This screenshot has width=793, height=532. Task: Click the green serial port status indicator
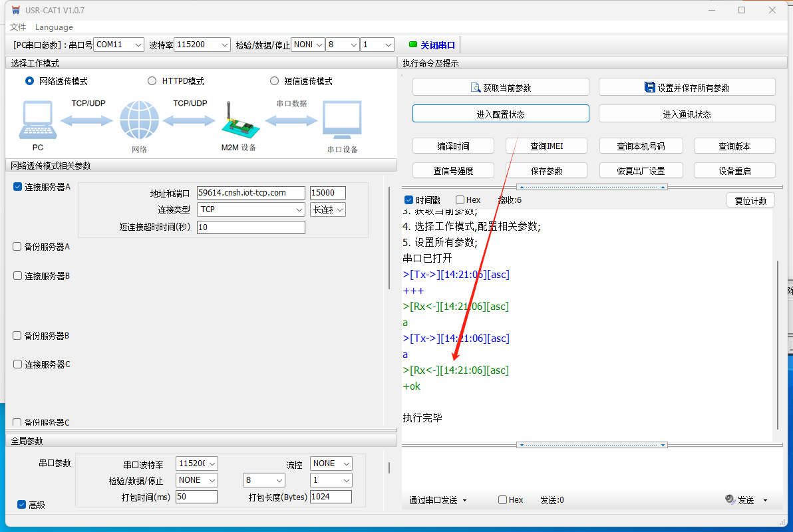click(x=412, y=45)
